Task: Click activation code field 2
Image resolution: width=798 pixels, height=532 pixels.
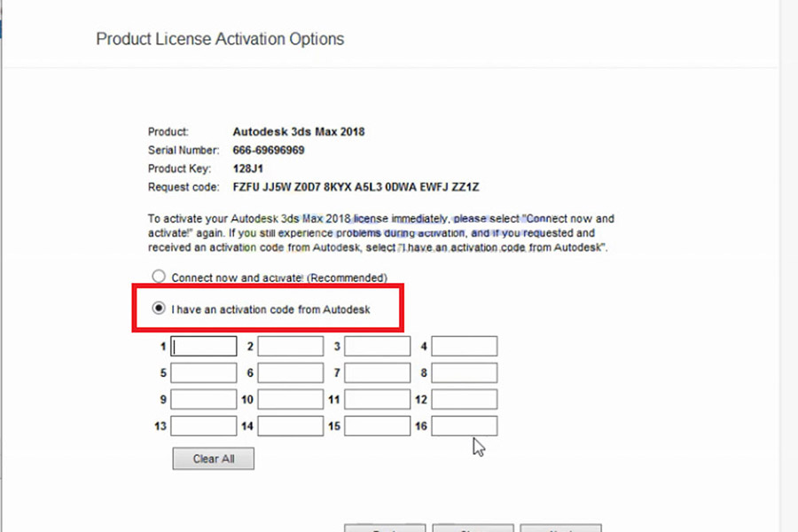Action: pyautogui.click(x=291, y=347)
